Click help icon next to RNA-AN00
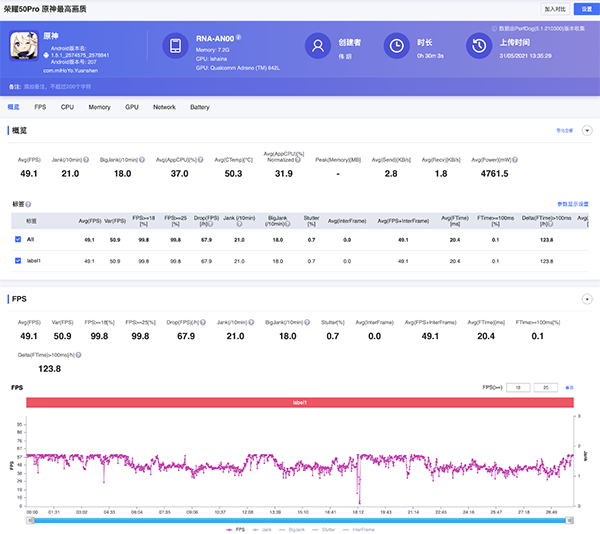 (238, 37)
